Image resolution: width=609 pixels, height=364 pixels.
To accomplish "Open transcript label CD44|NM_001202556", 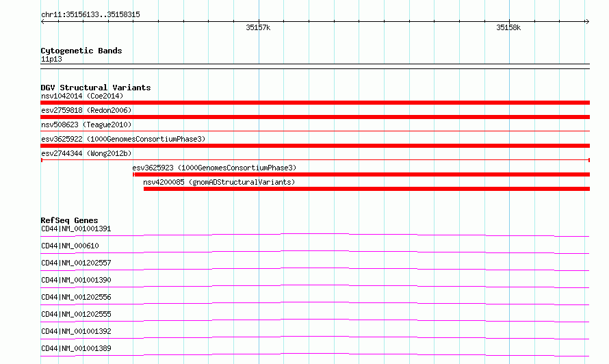I will tap(76, 297).
